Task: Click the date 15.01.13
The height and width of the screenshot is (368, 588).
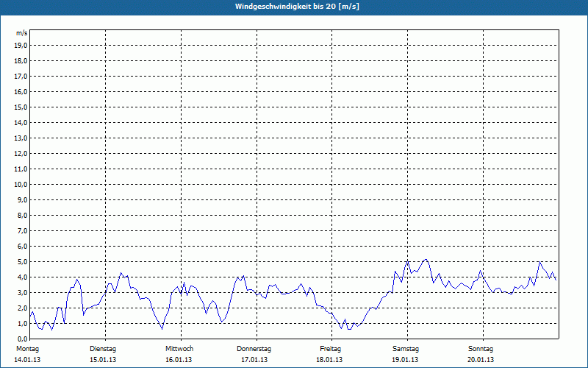Action: (103, 360)
